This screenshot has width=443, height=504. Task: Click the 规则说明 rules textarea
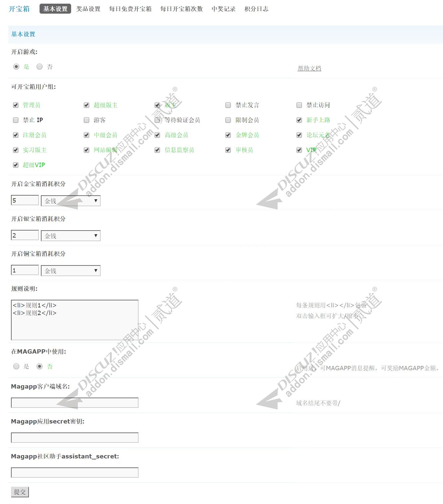tap(75, 320)
